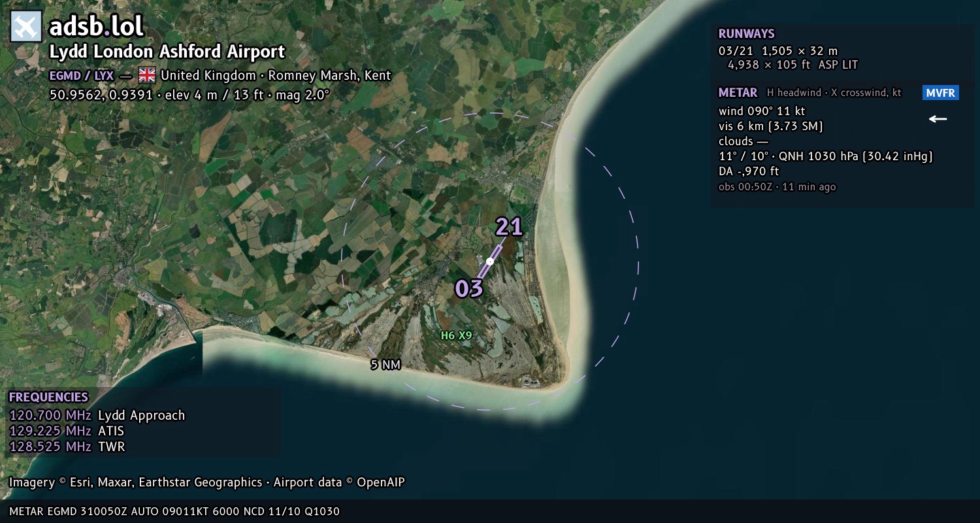Click the imagery and OpenAIP attribution text
Viewport: 980px width, 523px height.
click(207, 482)
